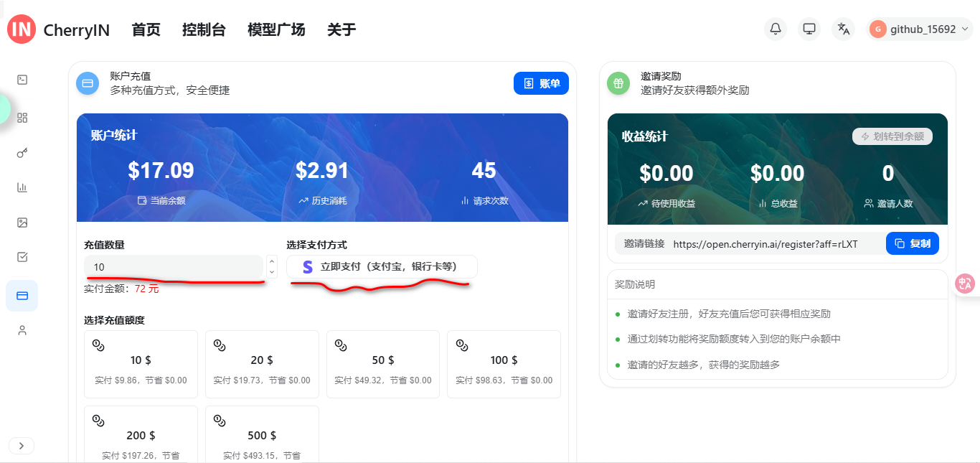Open the API key sidebar icon

click(22, 153)
